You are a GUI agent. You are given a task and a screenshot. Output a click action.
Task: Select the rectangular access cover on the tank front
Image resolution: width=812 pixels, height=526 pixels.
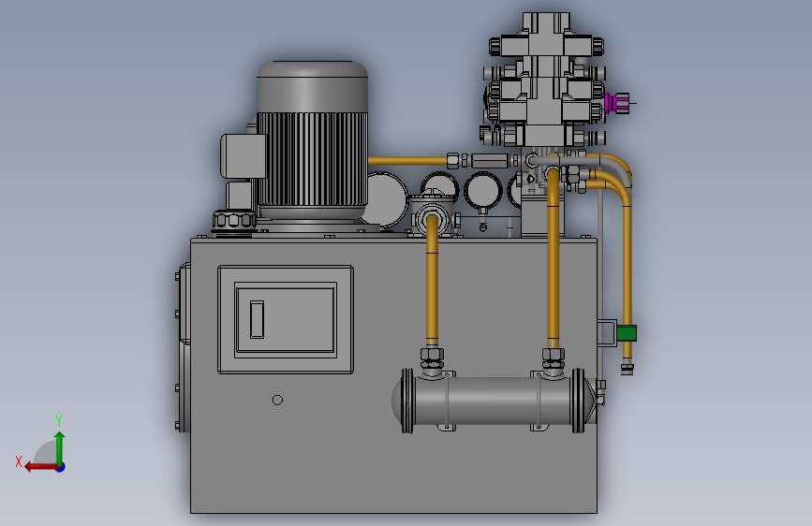pyautogui.click(x=286, y=319)
